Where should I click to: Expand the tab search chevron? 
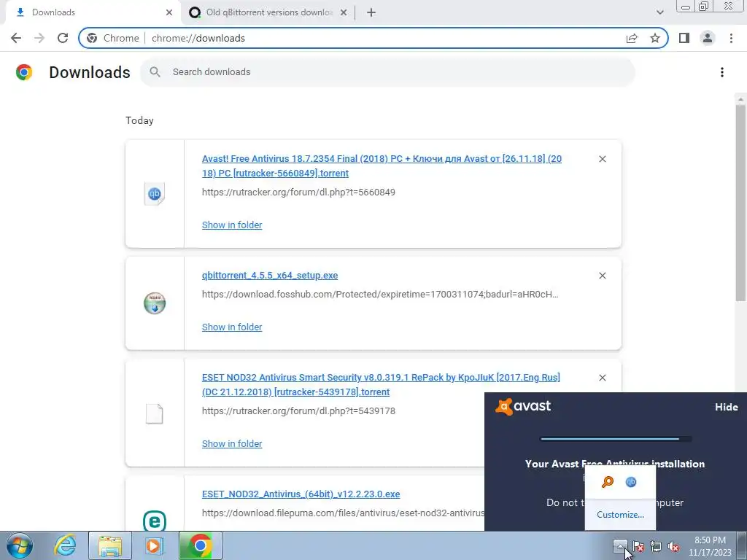(659, 12)
